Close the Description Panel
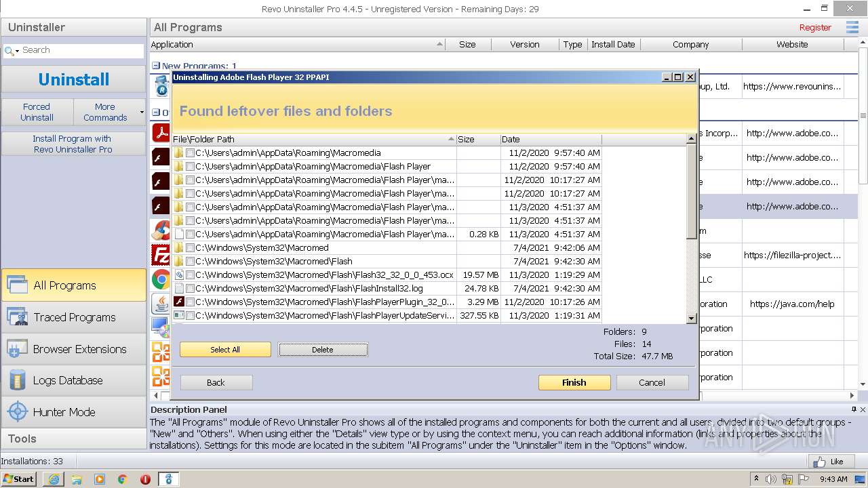The height and width of the screenshot is (488, 868). (863, 409)
